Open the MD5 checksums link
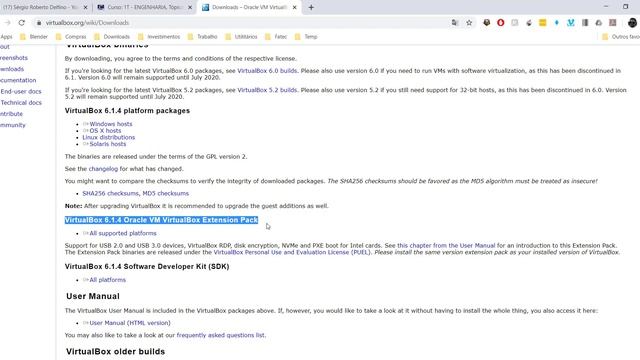The image size is (640, 360). (x=165, y=193)
